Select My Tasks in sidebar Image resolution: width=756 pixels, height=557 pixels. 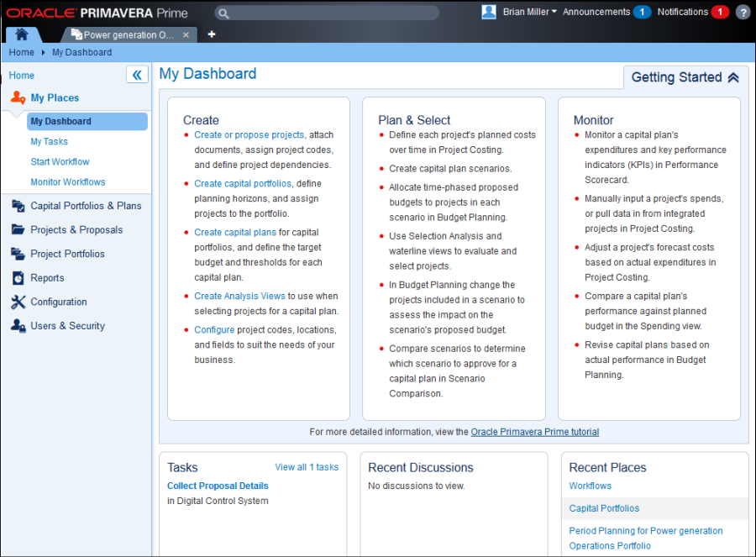[50, 142]
